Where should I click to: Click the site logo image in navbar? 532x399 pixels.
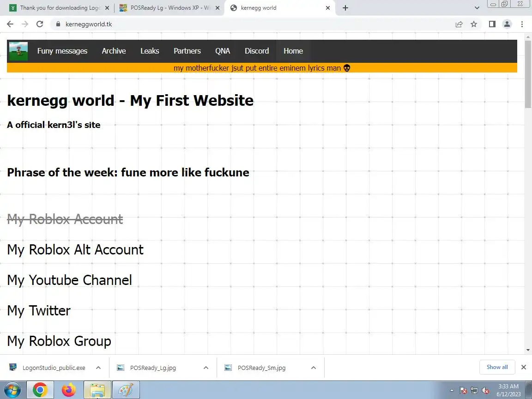click(x=18, y=51)
